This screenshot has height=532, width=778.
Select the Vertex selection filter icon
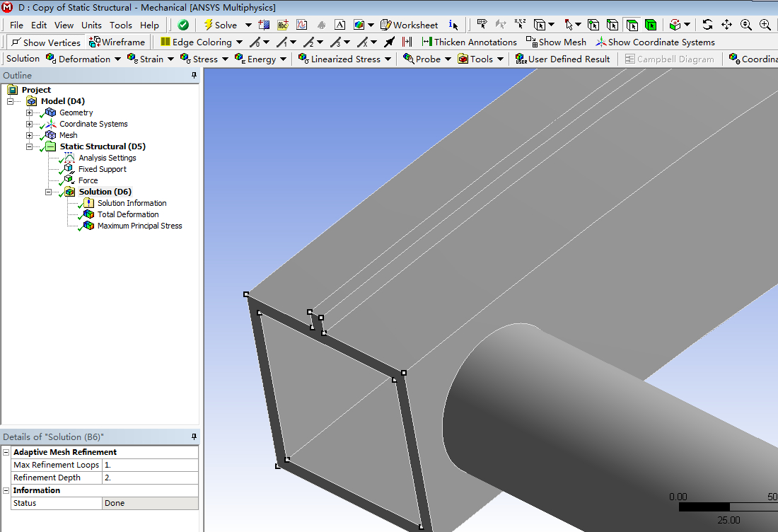point(593,25)
